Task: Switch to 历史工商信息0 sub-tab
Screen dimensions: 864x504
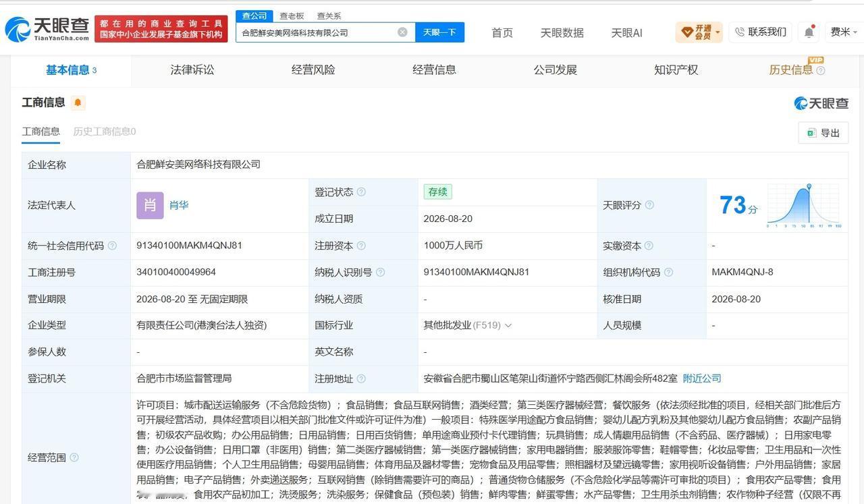Action: 105,132
